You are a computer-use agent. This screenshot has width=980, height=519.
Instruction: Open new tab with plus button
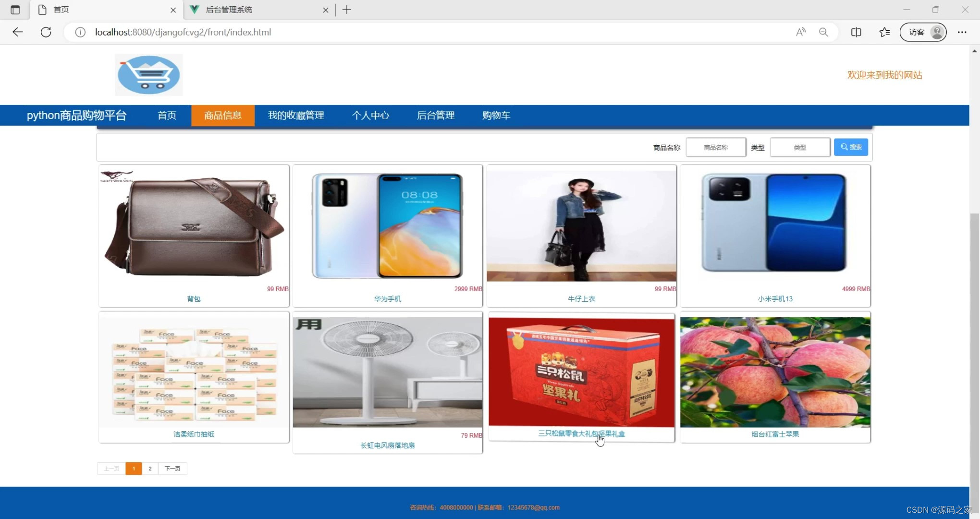(347, 10)
